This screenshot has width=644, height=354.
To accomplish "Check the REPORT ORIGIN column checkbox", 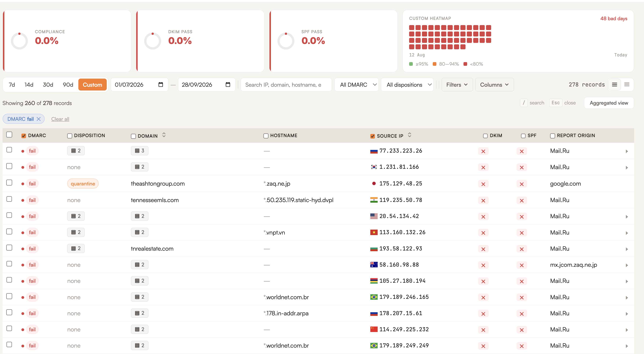I will point(552,136).
